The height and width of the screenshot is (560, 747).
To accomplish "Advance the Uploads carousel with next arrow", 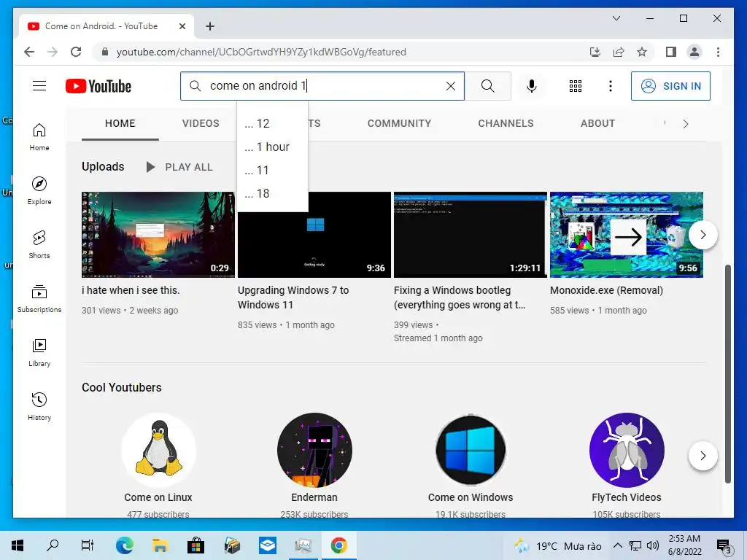I will click(x=703, y=235).
